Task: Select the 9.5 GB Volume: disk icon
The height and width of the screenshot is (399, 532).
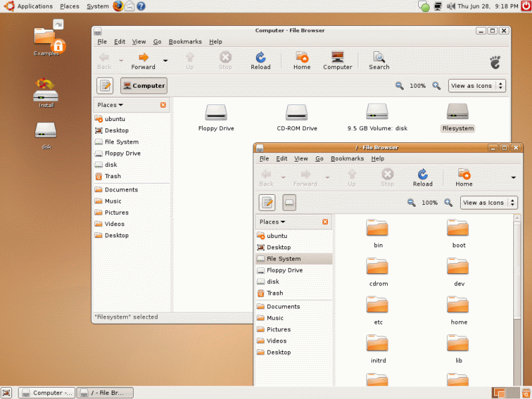Action: click(377, 118)
